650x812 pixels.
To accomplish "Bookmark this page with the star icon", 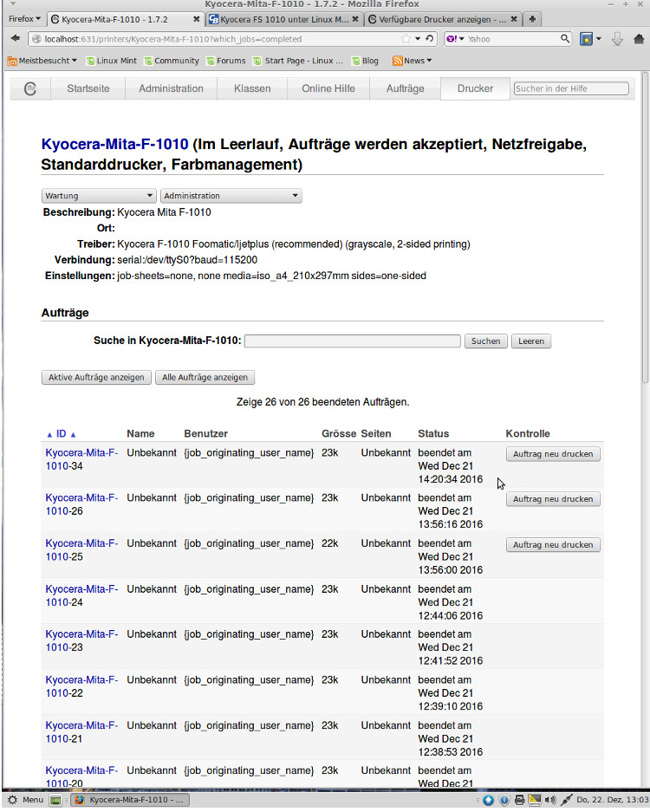I will coord(406,39).
